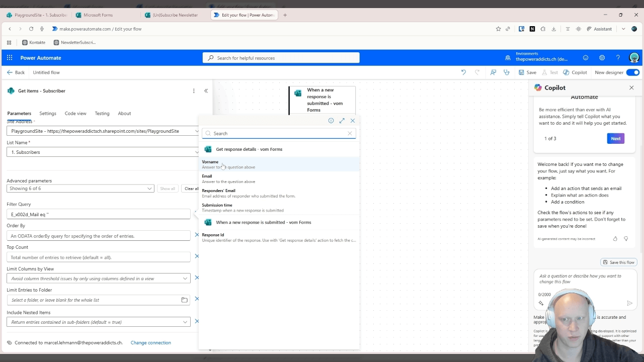Expand the List Name dropdown
The width and height of the screenshot is (644, 362).
pos(197,152)
